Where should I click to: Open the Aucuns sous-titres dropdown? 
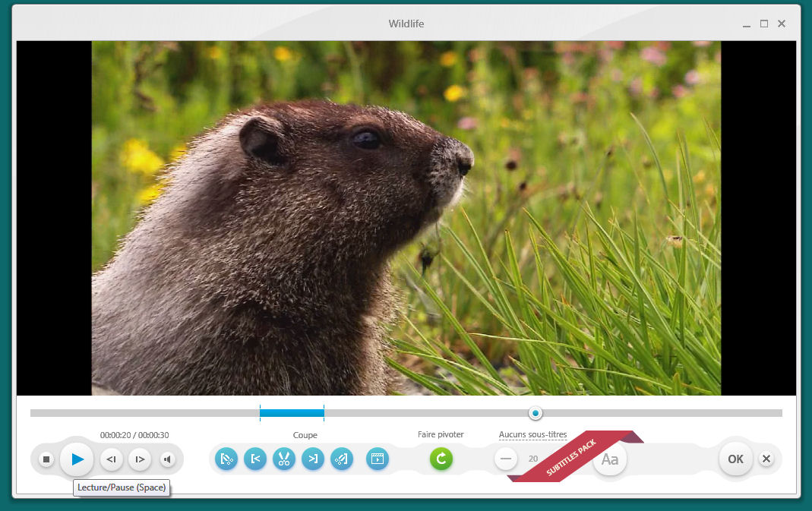point(532,435)
